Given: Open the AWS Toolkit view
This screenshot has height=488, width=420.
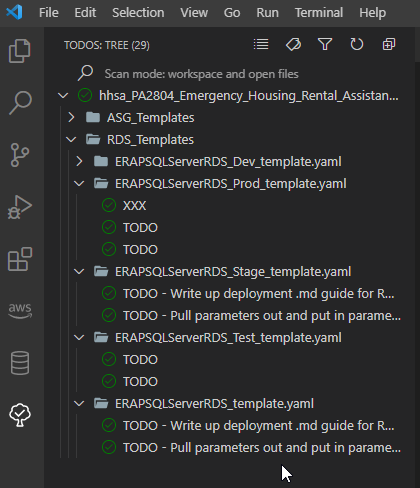Looking at the screenshot, I should point(20,311).
